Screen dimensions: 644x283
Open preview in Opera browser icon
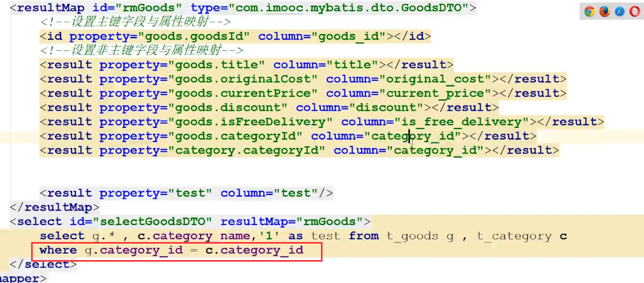pos(635,12)
